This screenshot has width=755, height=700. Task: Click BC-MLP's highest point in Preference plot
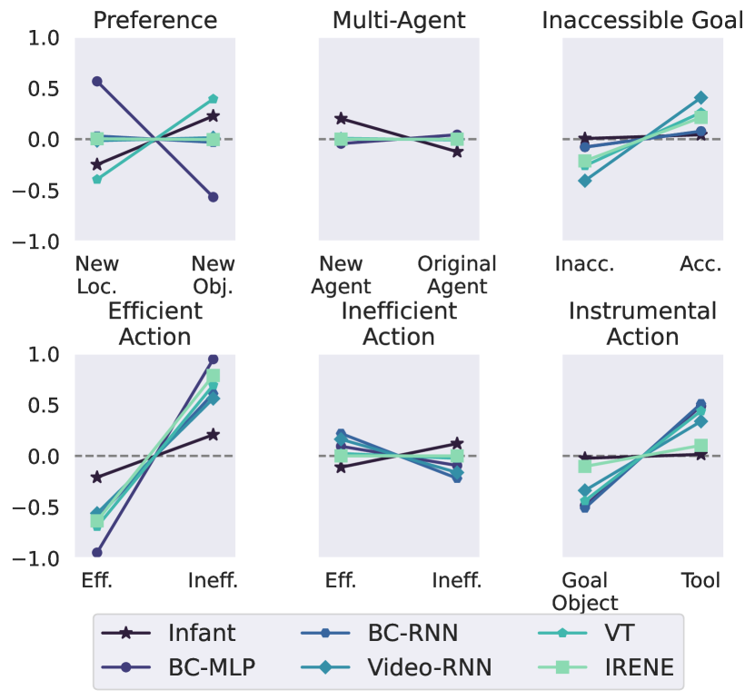tap(96, 81)
